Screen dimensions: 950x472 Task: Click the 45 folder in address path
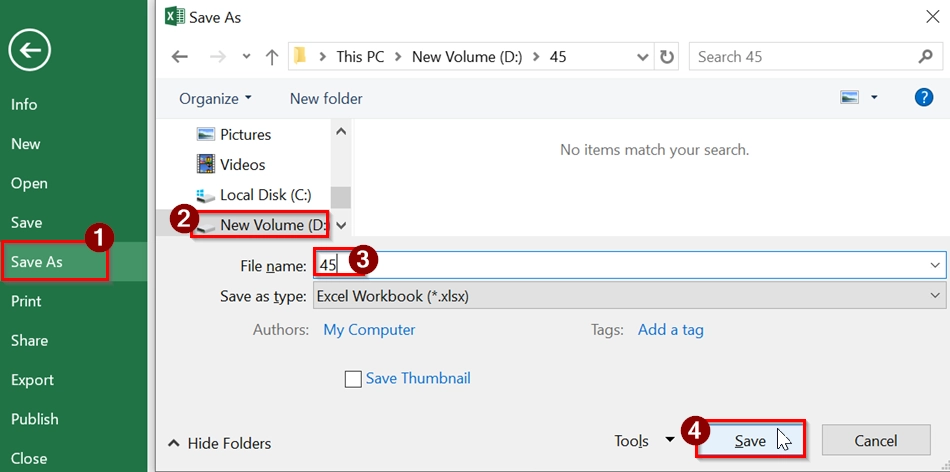point(557,57)
